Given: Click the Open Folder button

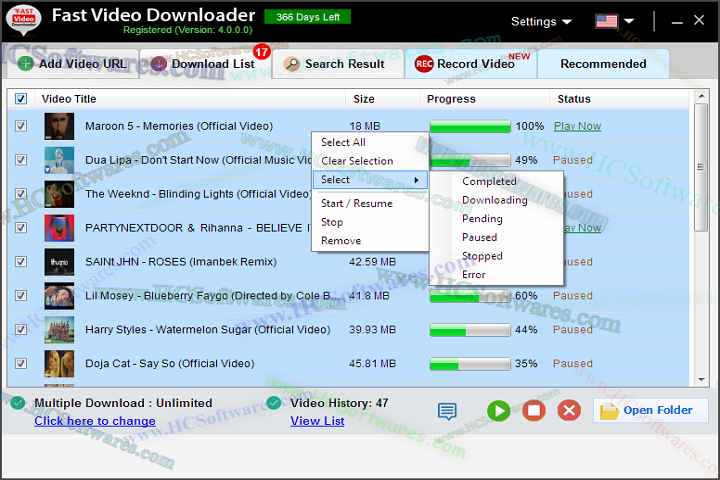Looking at the screenshot, I should pyautogui.click(x=651, y=410).
